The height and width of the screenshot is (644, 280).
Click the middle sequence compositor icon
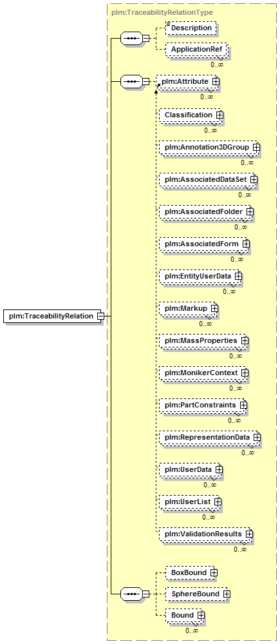point(131,81)
